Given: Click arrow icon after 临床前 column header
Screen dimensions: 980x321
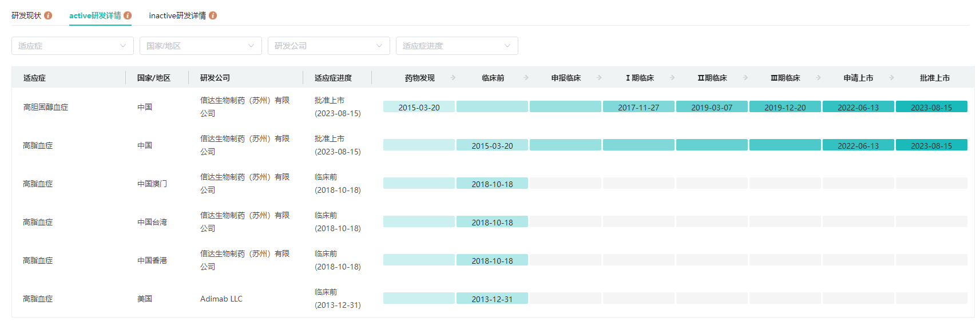Looking at the screenshot, I should coord(526,77).
